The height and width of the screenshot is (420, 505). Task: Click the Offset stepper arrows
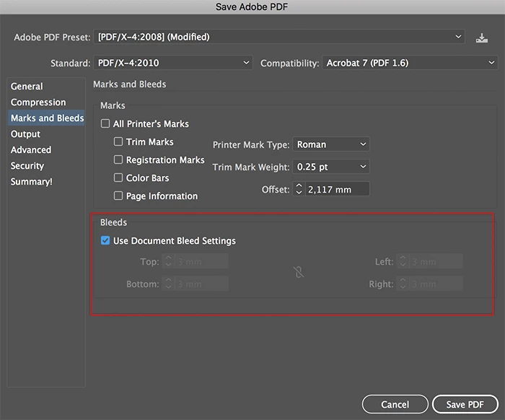299,189
